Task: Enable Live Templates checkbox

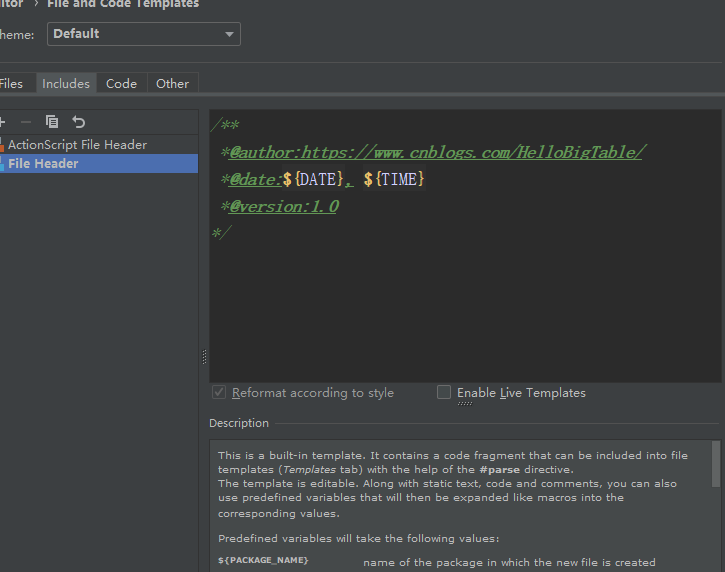Action: [444, 392]
